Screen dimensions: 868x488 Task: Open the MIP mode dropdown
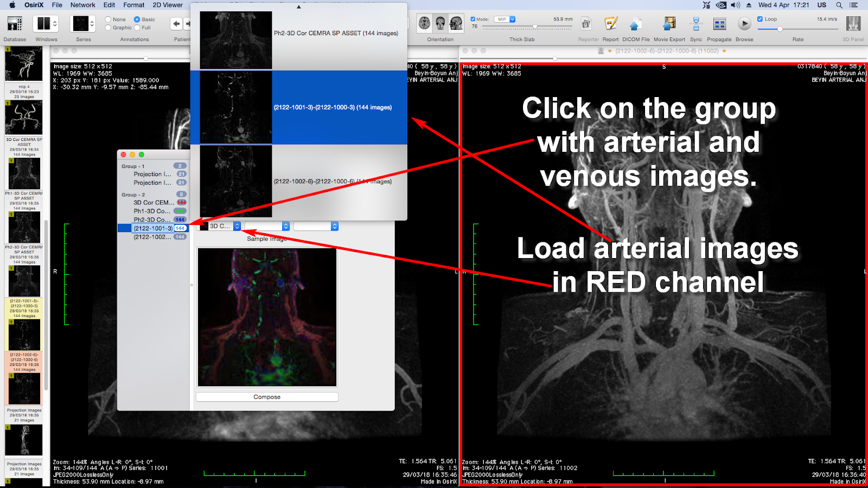[505, 19]
